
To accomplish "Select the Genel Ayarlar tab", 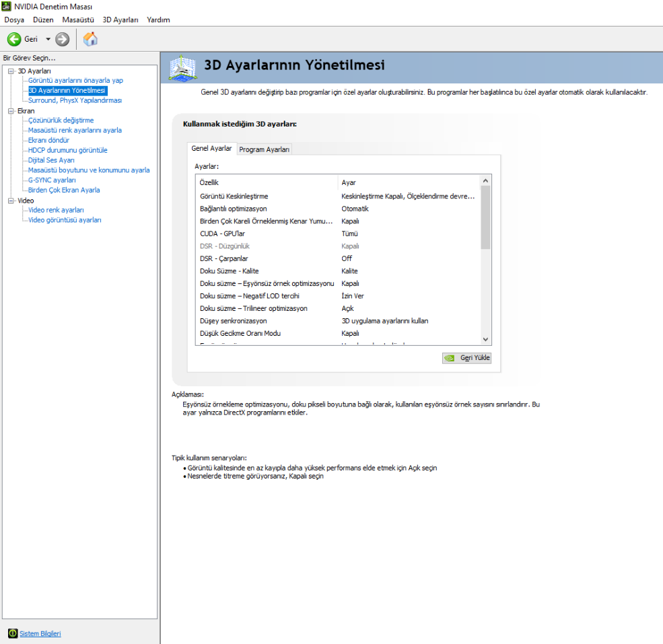I will coord(211,149).
